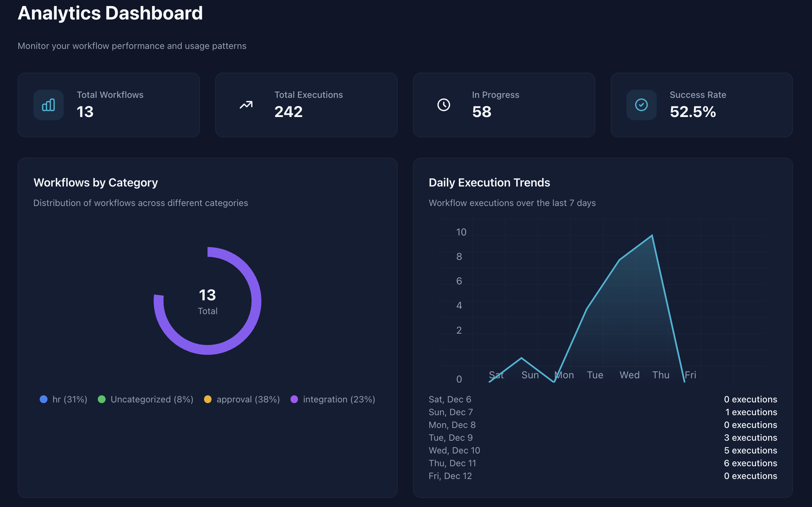Click the green Uncategorized legend dot
This screenshot has height=507, width=812.
(x=102, y=399)
